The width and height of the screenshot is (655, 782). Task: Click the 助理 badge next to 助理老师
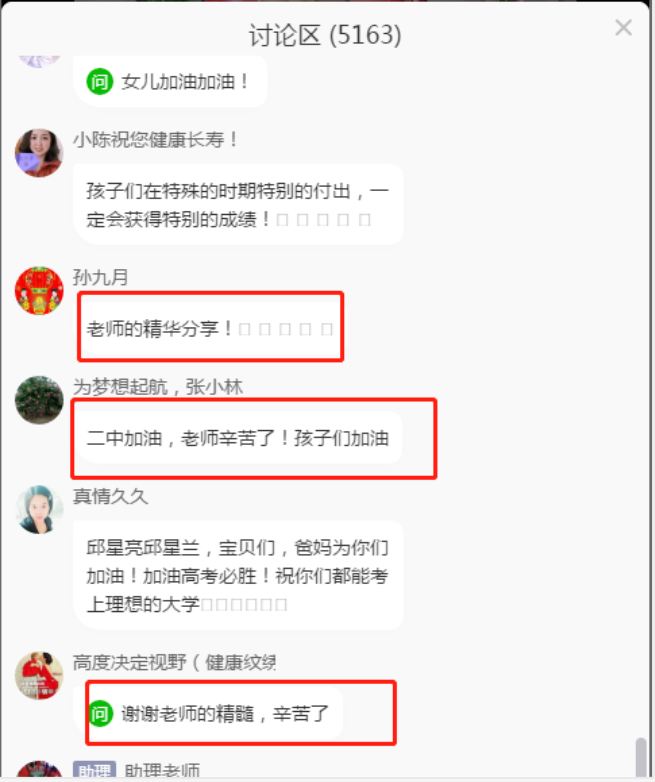[94, 770]
